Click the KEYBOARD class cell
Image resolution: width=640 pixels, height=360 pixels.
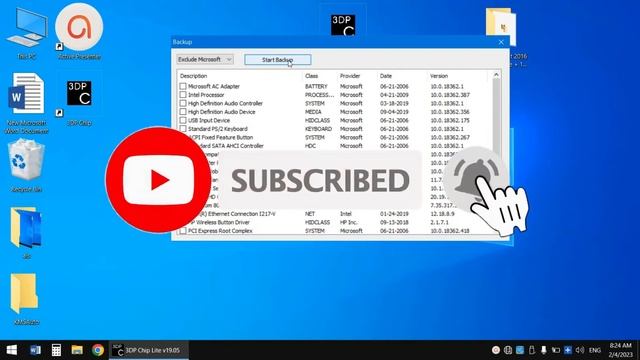318,129
